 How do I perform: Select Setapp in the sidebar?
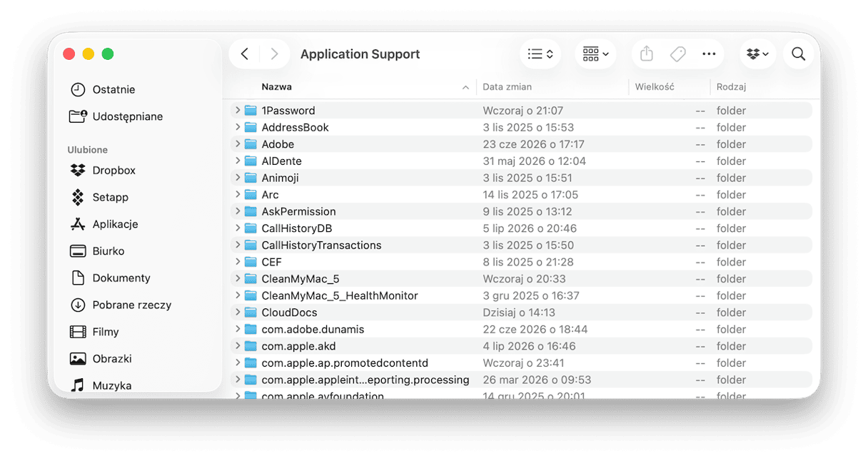pyautogui.click(x=99, y=197)
